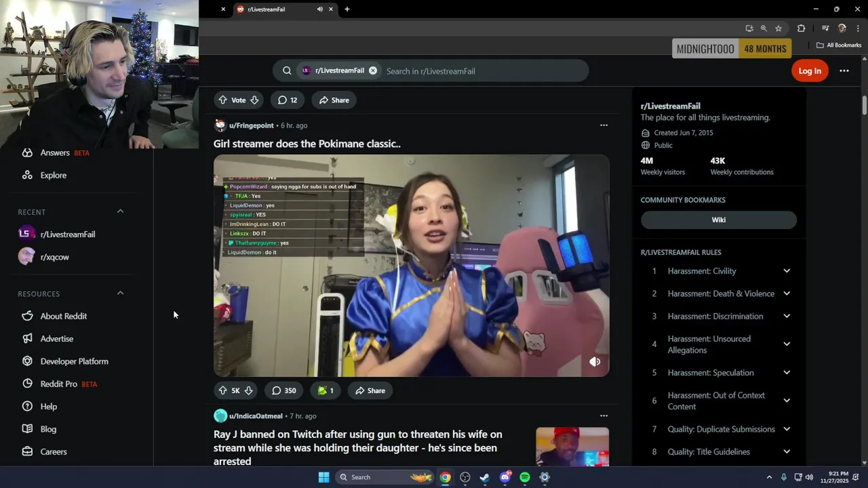Open Chrome's three-dot menu
The width and height of the screenshot is (868, 488).
pos(858,28)
